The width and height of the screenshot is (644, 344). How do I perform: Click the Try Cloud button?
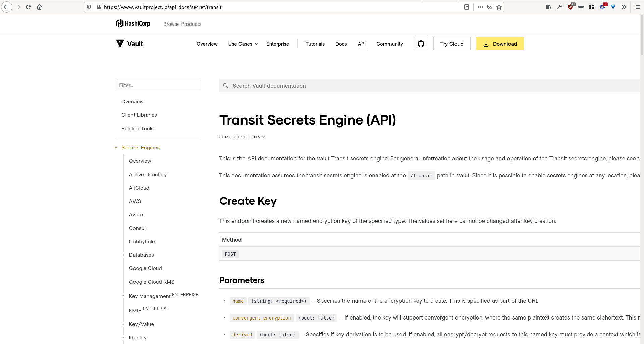pos(452,44)
